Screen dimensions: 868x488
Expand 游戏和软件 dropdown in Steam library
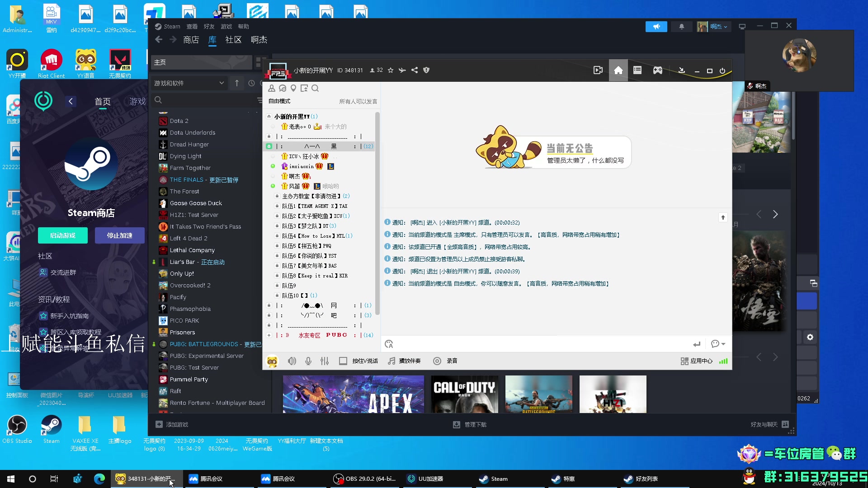tap(189, 83)
